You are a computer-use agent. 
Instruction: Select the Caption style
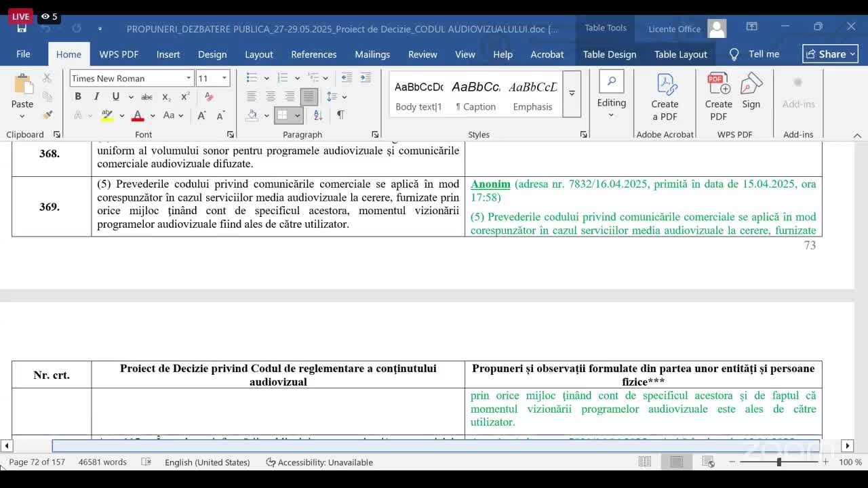click(x=476, y=96)
